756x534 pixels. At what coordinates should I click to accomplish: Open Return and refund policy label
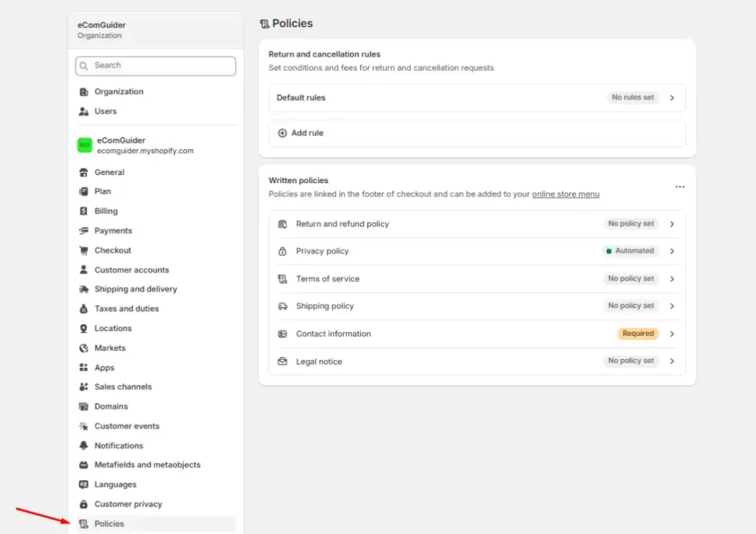pos(343,225)
